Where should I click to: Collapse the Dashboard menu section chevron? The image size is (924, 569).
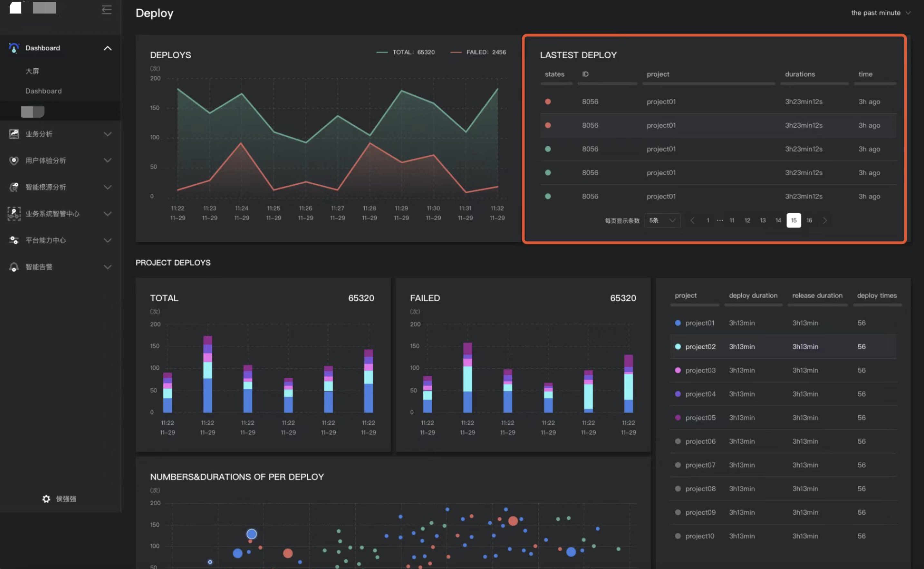pyautogui.click(x=108, y=48)
